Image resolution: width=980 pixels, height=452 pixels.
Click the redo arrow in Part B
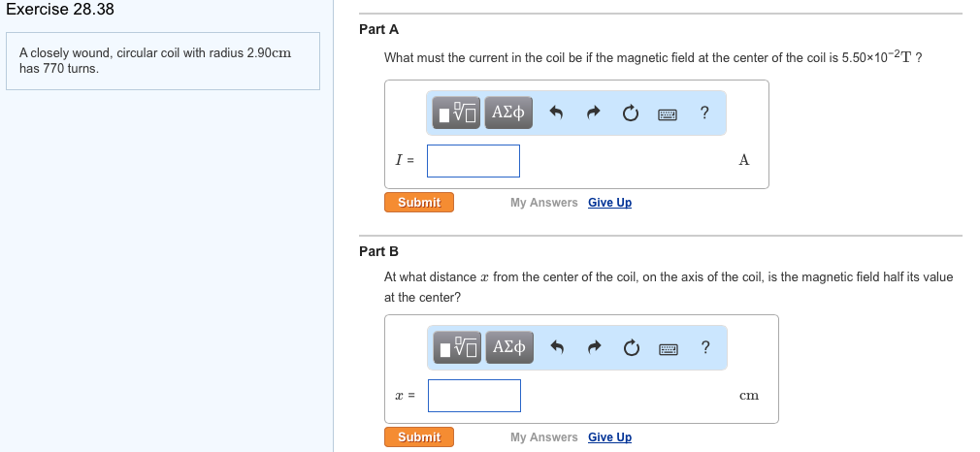[593, 348]
